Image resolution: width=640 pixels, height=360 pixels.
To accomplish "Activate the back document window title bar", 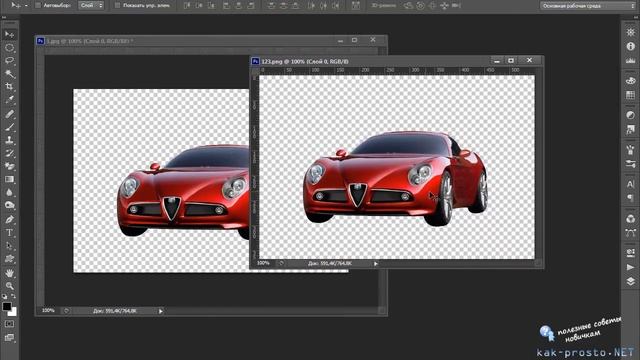I will 211,40.
